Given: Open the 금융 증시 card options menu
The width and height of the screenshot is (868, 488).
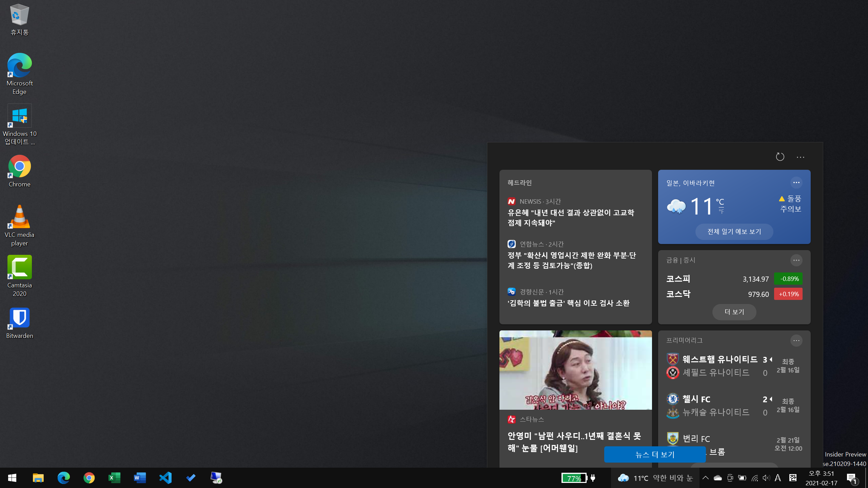Looking at the screenshot, I should (x=796, y=260).
